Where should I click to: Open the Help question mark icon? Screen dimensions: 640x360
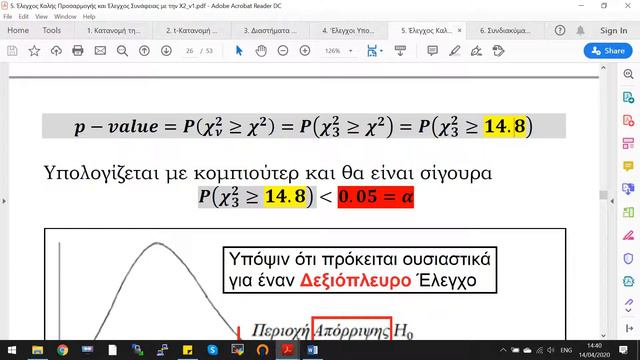point(560,31)
